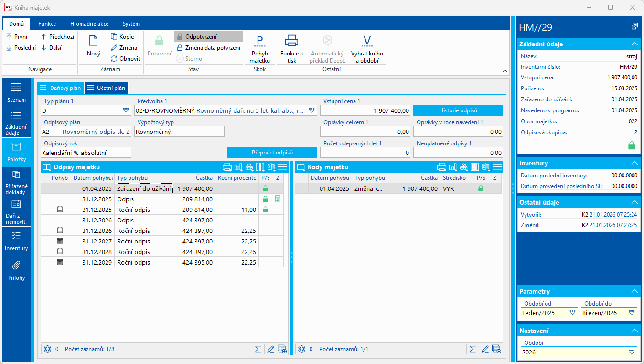Open Pohyb majetku from the ribbon
Viewport: 644px width, 364px height.
pos(259,49)
